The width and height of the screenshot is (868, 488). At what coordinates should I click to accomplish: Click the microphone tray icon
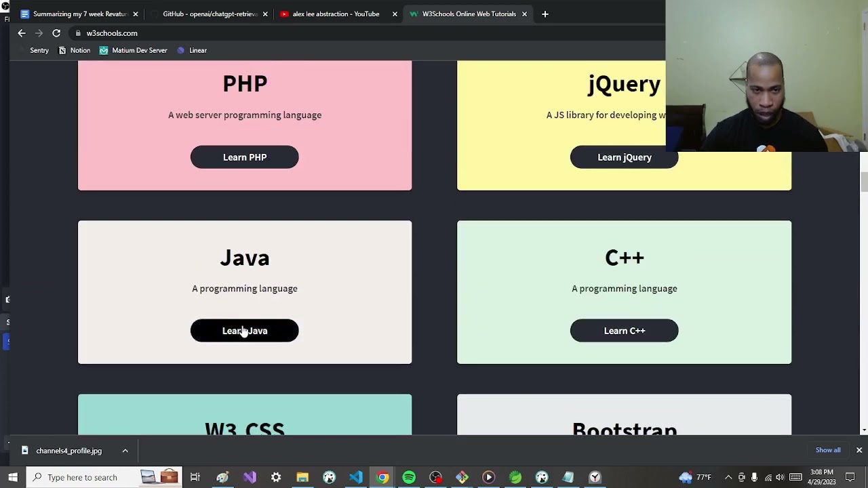[754, 477]
